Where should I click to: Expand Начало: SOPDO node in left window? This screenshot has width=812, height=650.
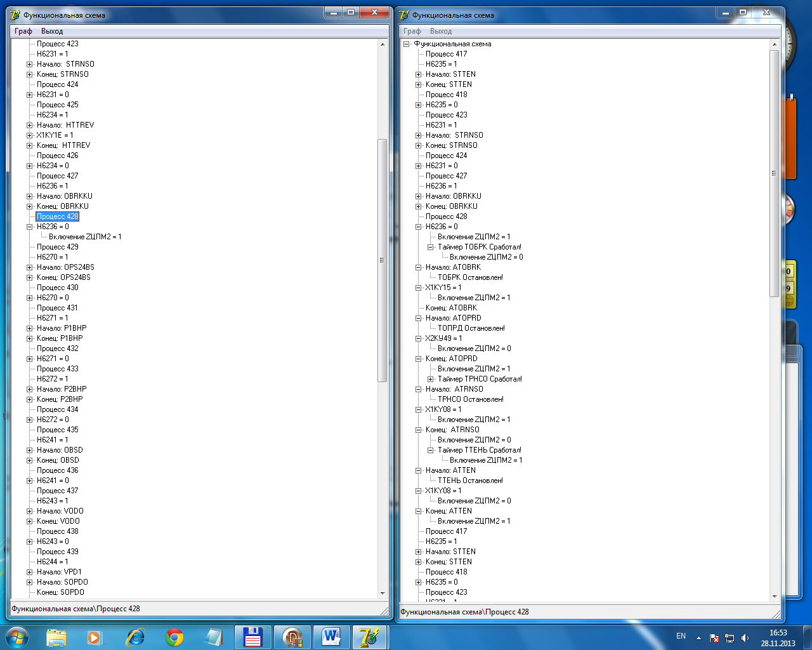tap(29, 582)
